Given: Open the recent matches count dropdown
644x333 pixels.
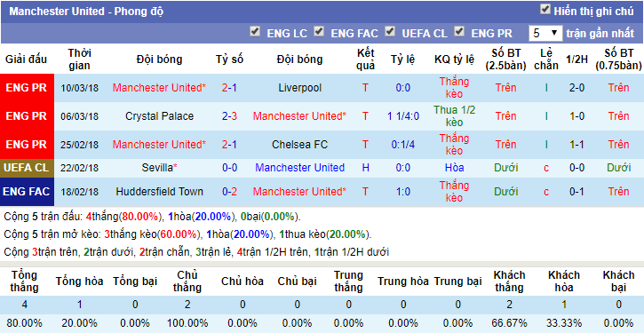Looking at the screenshot, I should tap(545, 33).
